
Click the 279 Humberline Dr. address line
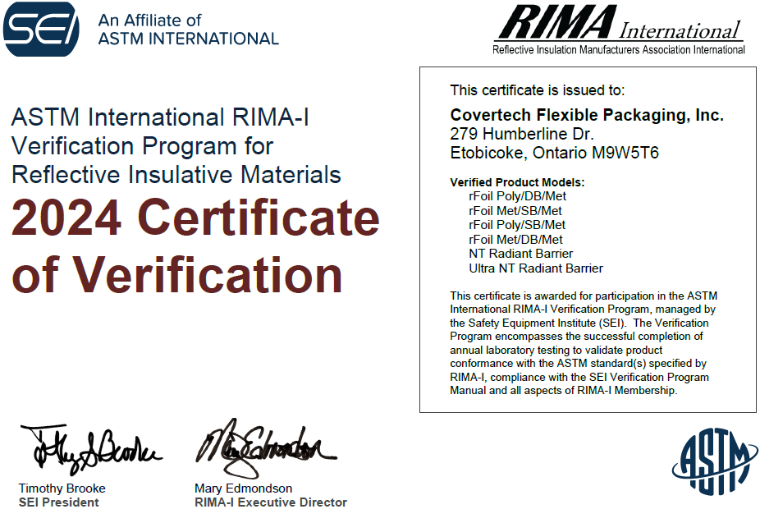click(522, 134)
